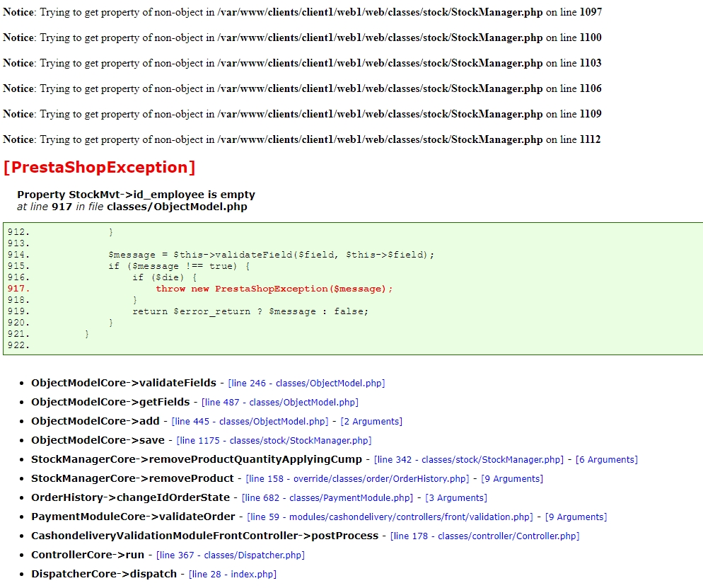Image resolution: width=703 pixels, height=588 pixels.
Task: Click 'at line 917 in file classes/ObjectModel.php' text
Action: coord(132,207)
